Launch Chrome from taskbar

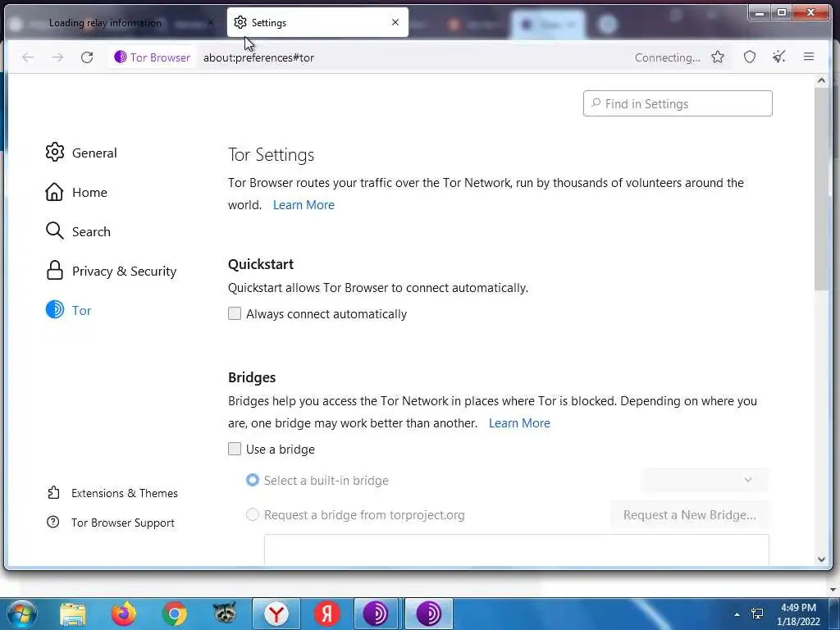pos(174,614)
